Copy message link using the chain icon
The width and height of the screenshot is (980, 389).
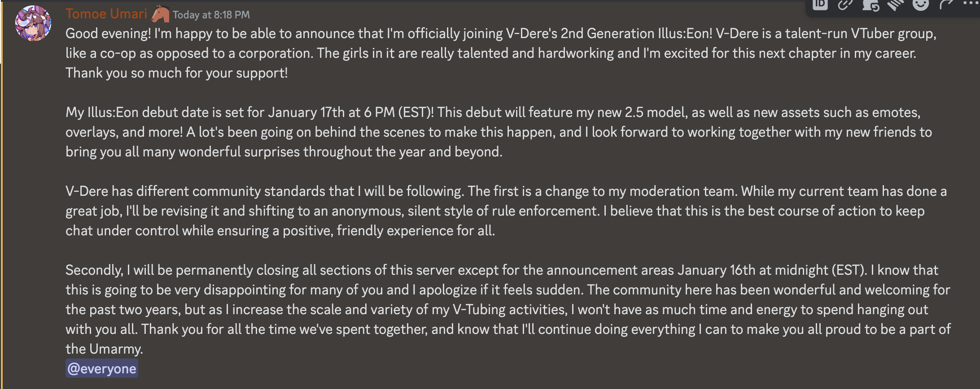(x=845, y=4)
